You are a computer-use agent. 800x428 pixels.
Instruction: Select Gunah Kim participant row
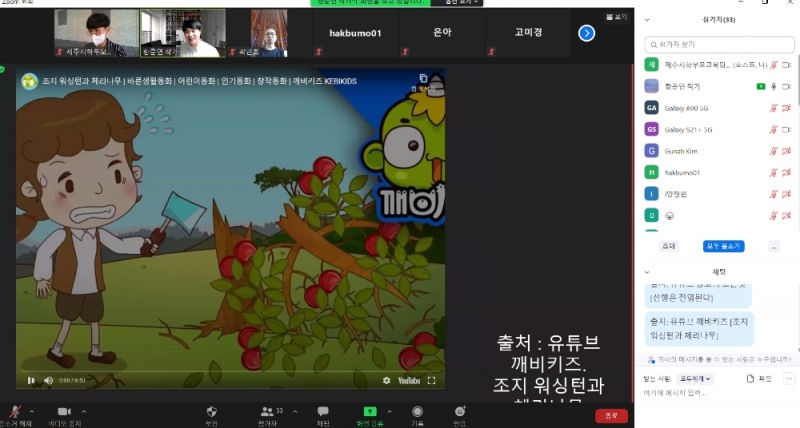[x=718, y=151]
